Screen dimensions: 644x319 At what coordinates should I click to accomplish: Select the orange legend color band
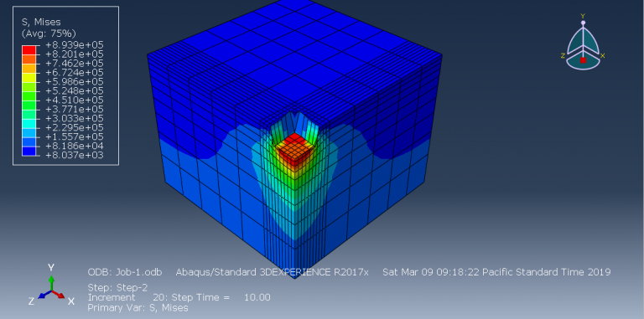29,59
